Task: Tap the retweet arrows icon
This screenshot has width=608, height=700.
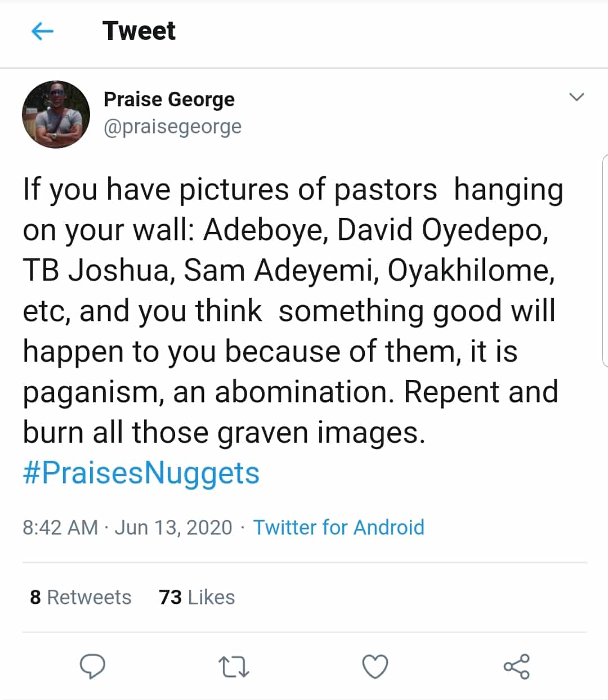Action: pyautogui.click(x=234, y=667)
